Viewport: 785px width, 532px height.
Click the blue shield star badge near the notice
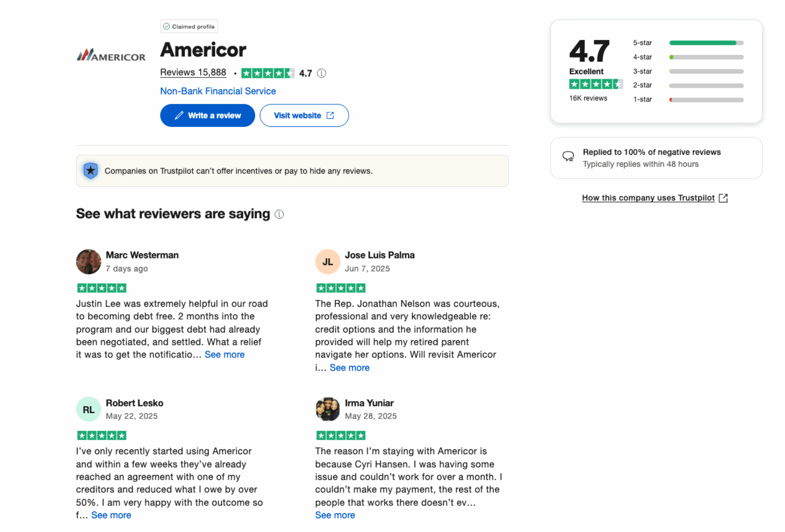(90, 171)
